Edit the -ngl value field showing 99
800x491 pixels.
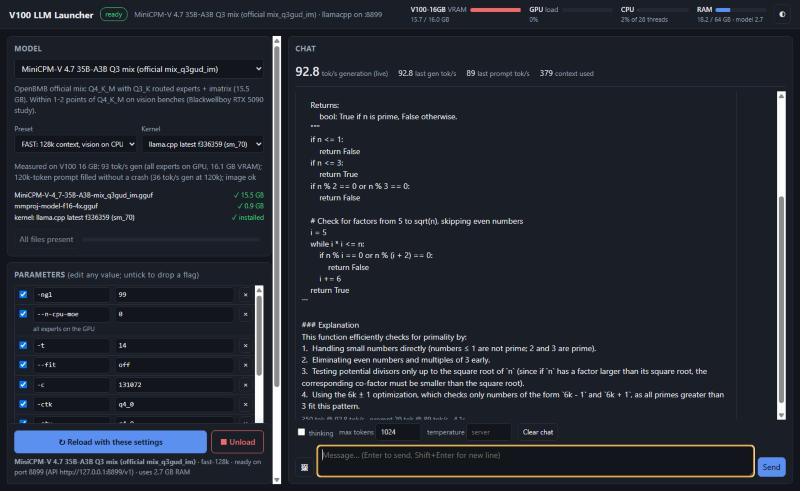pos(174,294)
